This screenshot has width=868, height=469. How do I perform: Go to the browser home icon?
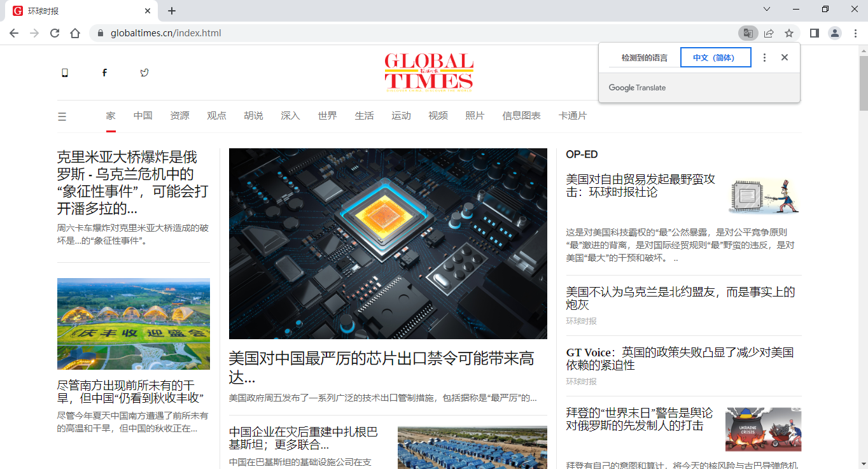coord(75,33)
